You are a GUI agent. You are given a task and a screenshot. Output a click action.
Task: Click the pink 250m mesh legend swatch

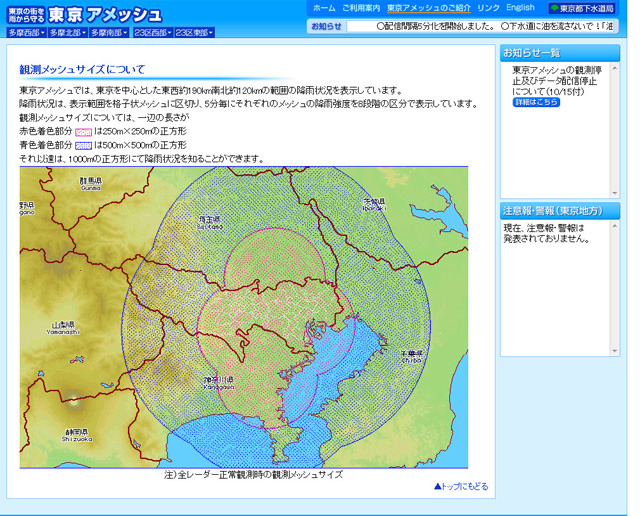[83, 132]
